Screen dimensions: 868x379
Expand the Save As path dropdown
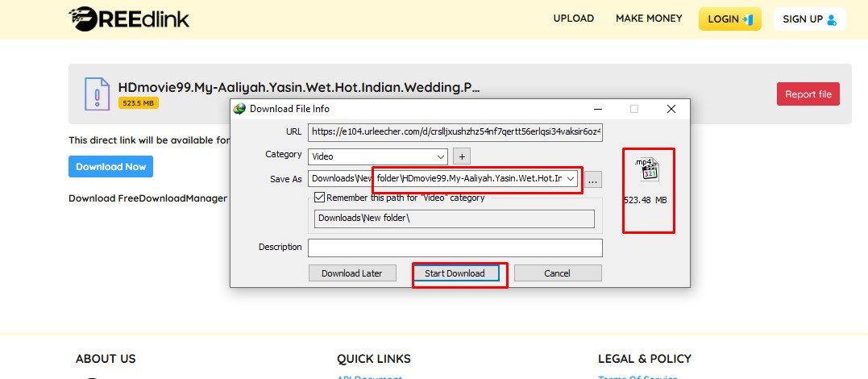[571, 178]
